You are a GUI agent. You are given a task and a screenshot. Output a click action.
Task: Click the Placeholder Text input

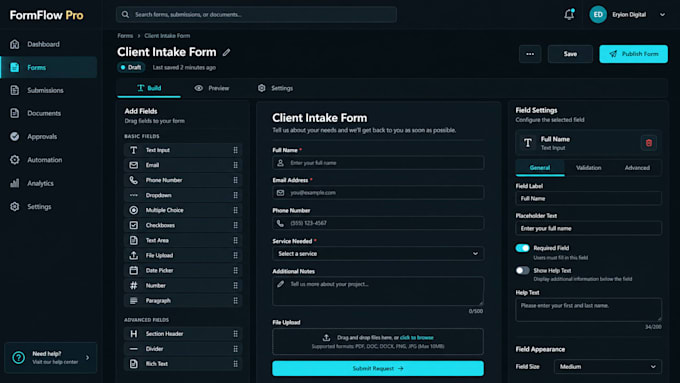(x=588, y=228)
